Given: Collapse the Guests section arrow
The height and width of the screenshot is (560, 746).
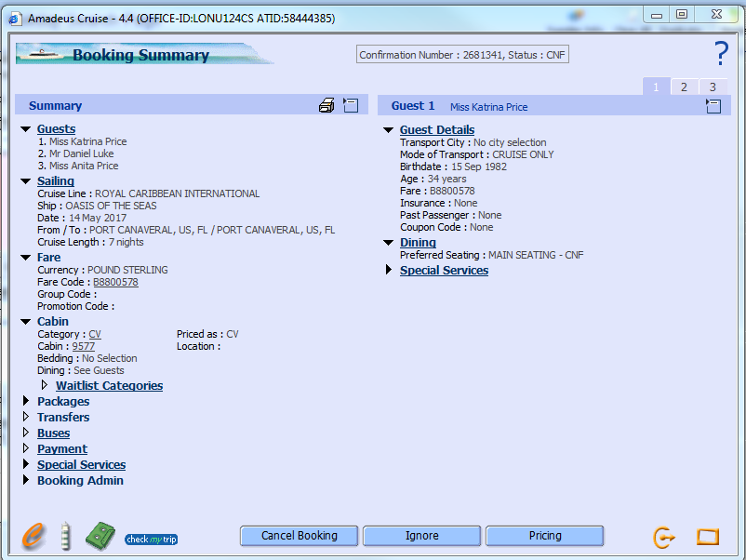Looking at the screenshot, I should click(26, 129).
